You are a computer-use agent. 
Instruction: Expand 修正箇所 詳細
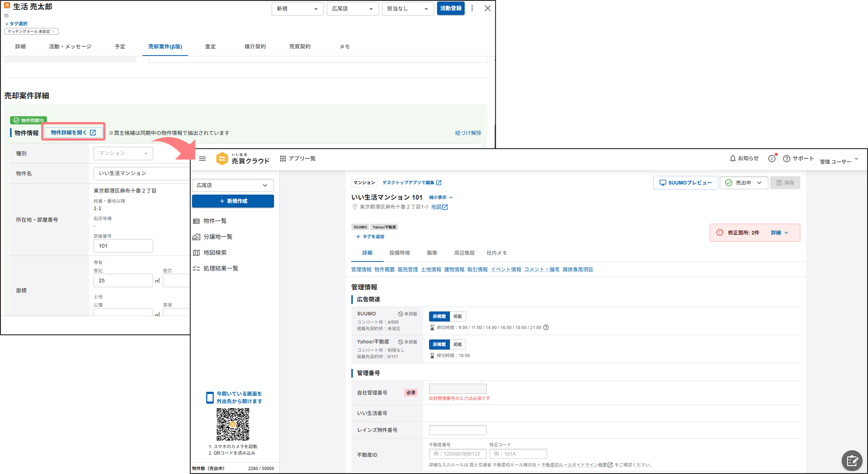point(780,233)
